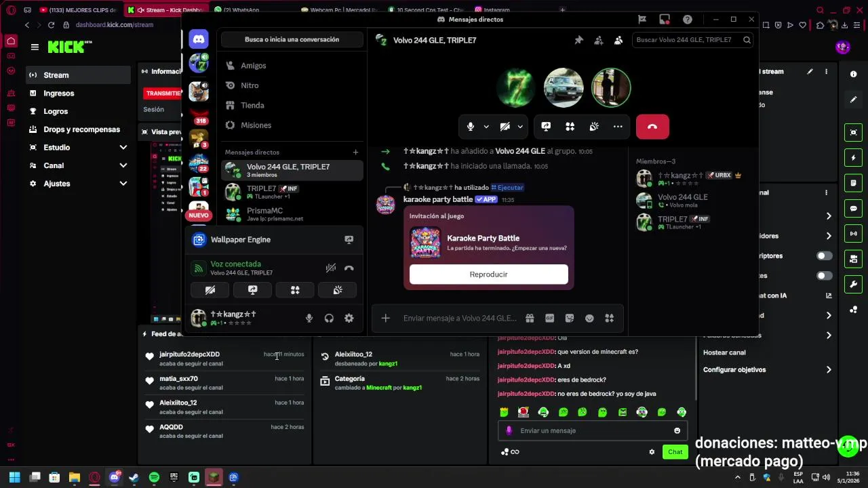The image size is (868, 488).
Task: Open pinned messages in Discord header
Action: 578,40
